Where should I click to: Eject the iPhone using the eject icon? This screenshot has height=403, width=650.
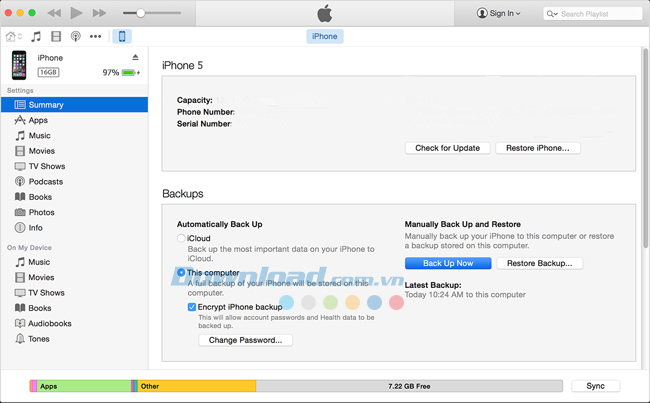136,58
